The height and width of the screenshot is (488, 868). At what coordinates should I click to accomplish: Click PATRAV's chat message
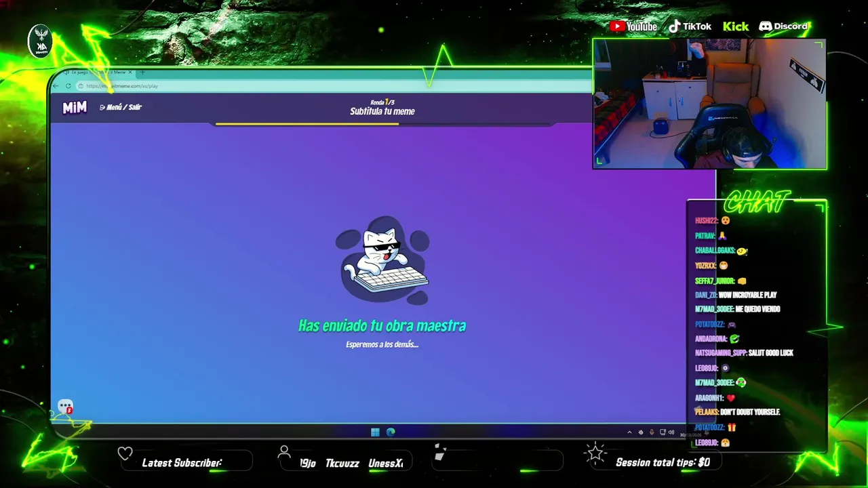[x=711, y=236]
